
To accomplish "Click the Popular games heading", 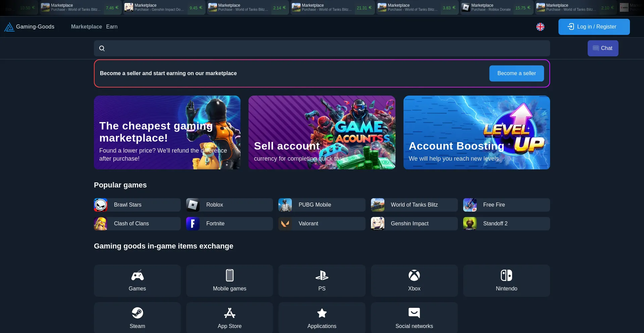I will 120,185.
